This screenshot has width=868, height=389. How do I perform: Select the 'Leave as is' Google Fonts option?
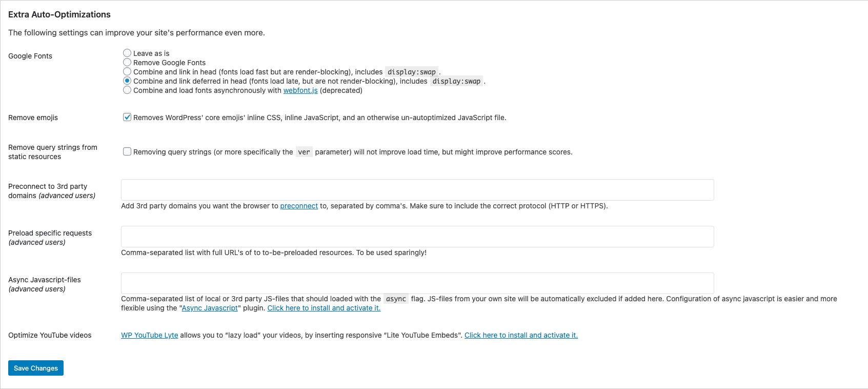127,53
